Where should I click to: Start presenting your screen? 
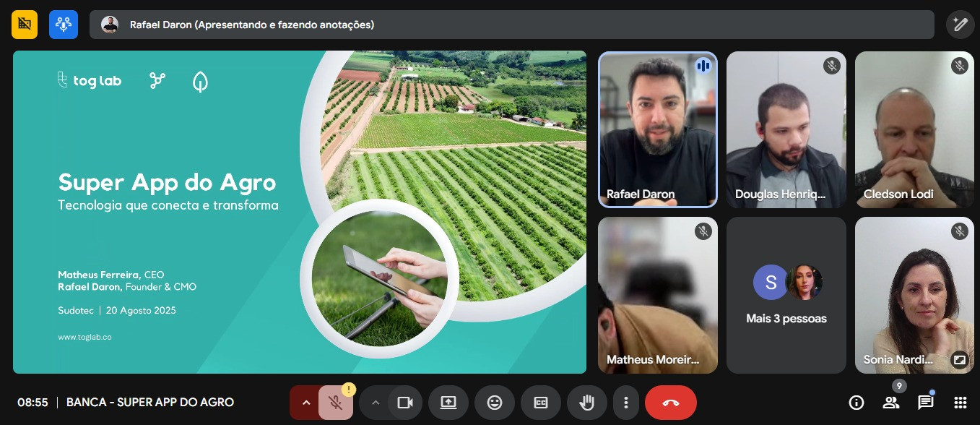448,403
